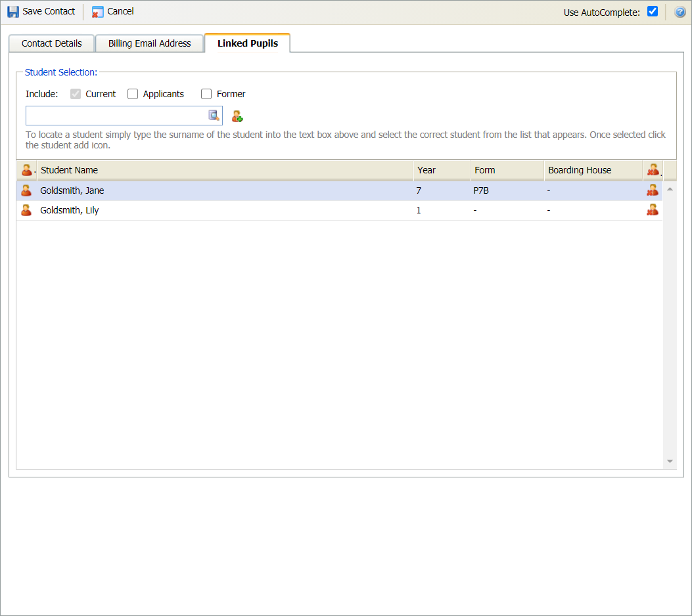Click the scrollbar down arrow

670,462
